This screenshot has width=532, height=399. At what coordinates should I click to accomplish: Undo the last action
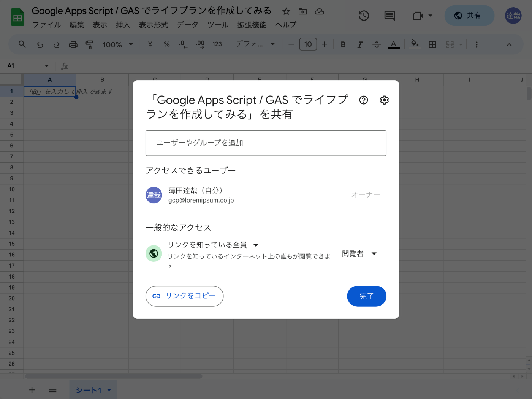pos(40,45)
